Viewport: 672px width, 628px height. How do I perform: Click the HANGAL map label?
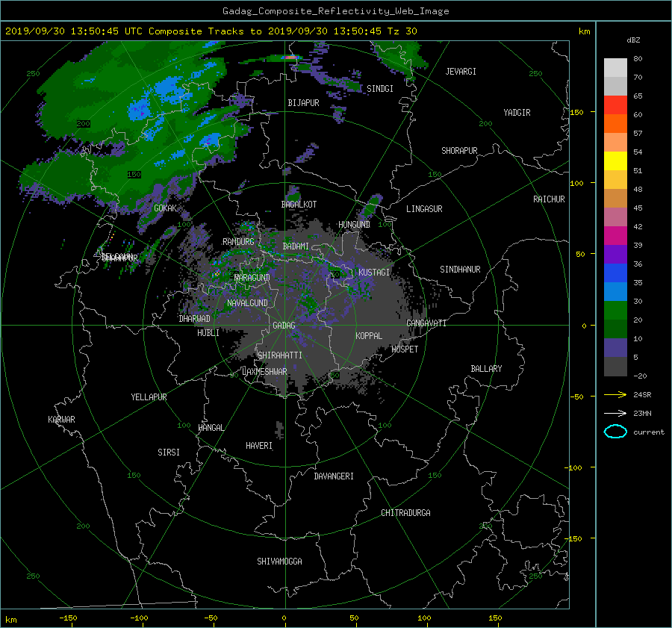[x=211, y=428]
